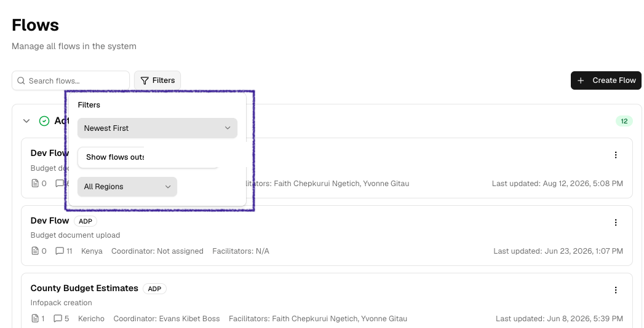
Task: Click Facilitators: N/A text
Action: tap(241, 251)
